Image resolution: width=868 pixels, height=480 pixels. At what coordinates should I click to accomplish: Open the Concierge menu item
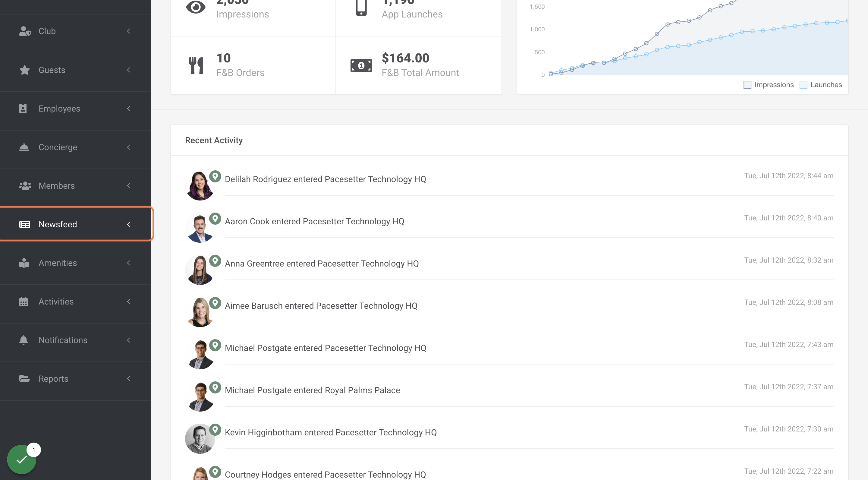click(x=75, y=147)
